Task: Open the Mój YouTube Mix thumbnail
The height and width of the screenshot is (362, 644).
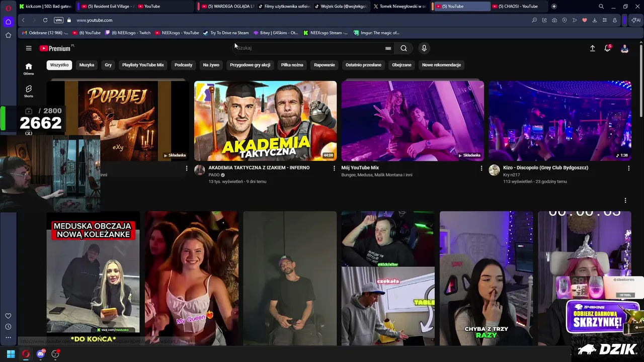Action: click(413, 121)
